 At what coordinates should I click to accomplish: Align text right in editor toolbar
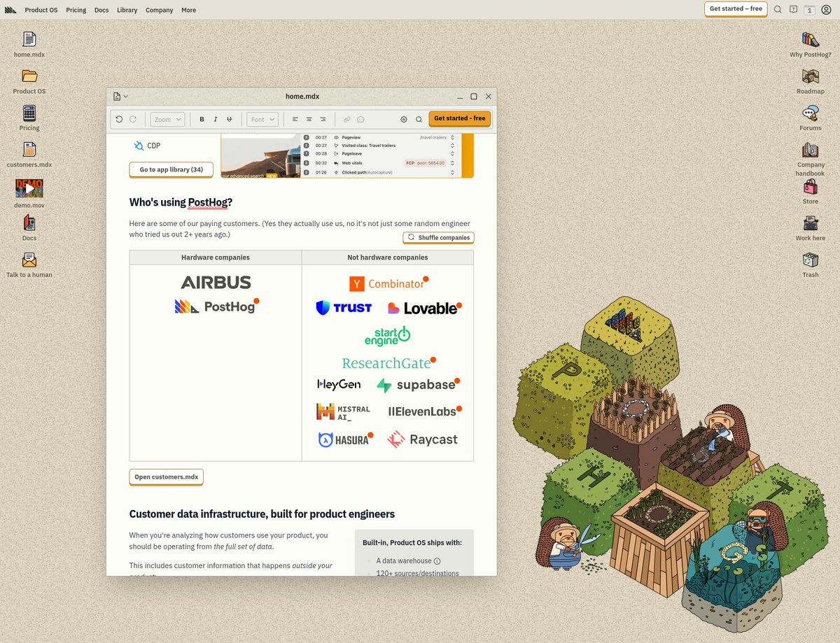coord(323,120)
